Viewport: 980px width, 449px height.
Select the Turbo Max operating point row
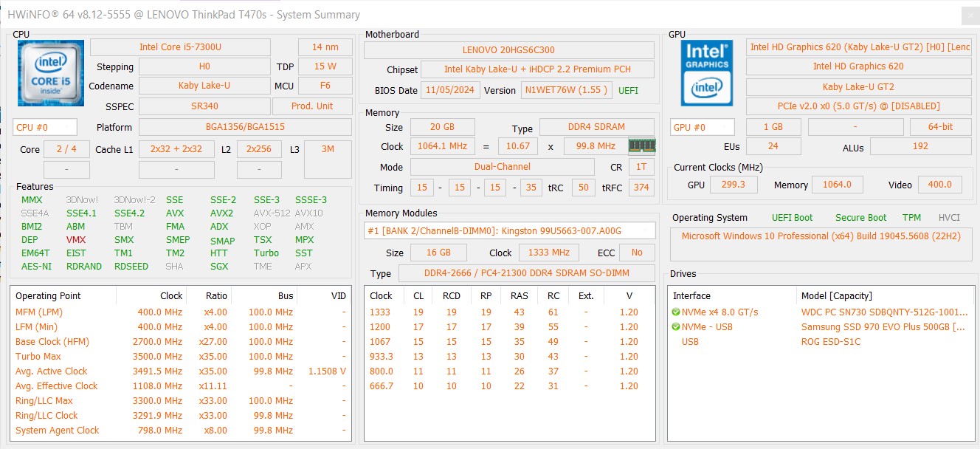[x=181, y=357]
